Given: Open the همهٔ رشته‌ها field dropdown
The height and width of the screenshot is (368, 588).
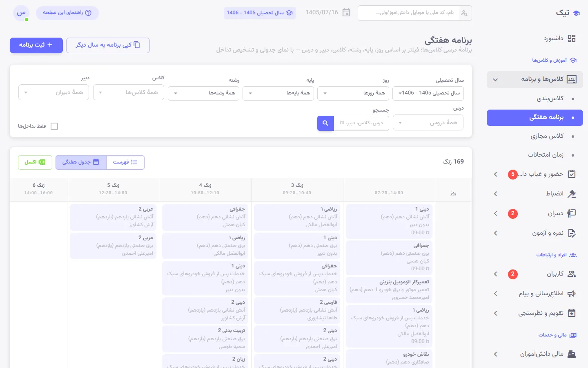Looking at the screenshot, I should click(203, 93).
